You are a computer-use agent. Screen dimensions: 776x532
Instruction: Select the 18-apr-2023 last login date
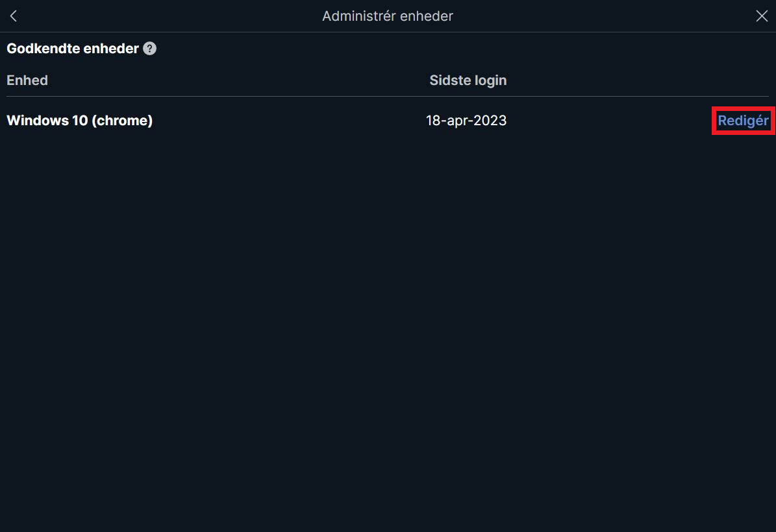[x=466, y=121]
